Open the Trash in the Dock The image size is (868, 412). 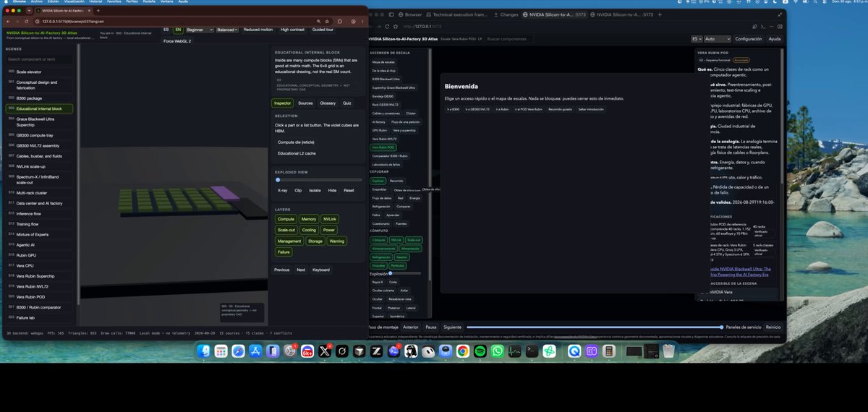[668, 351]
